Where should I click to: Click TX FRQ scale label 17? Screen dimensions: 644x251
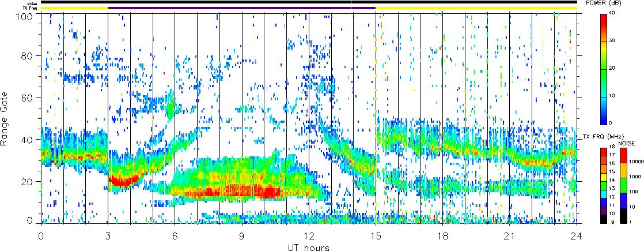coord(612,155)
